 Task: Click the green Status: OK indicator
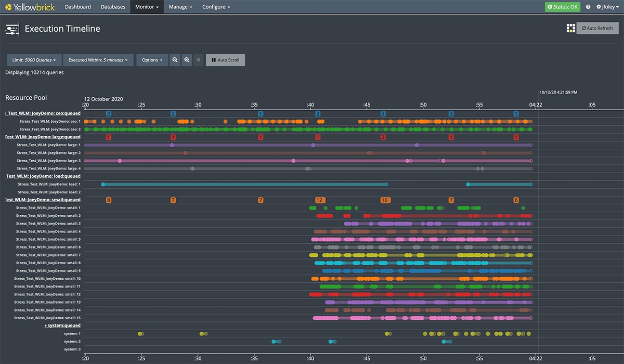pyautogui.click(x=562, y=7)
